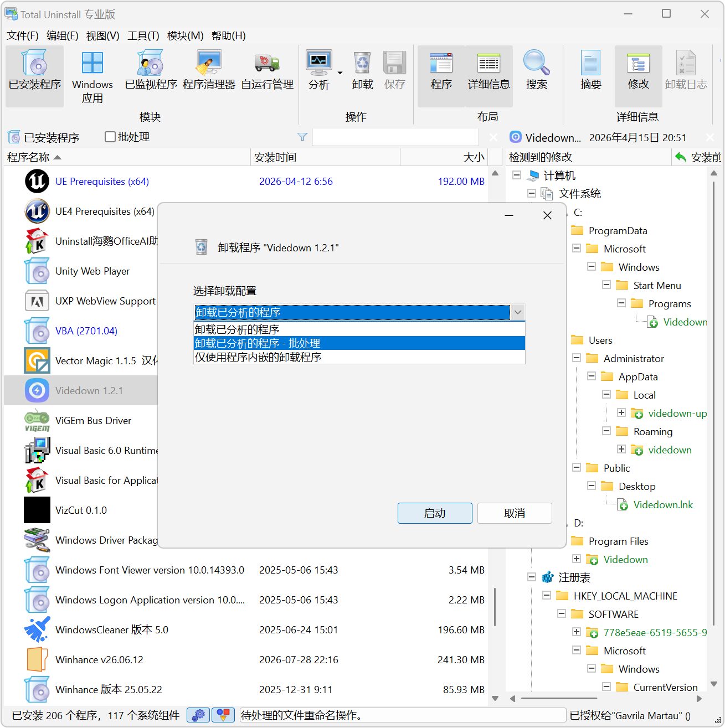This screenshot has height=728, width=725.
Task: Open the 文件(F) menu
Action: click(x=23, y=35)
